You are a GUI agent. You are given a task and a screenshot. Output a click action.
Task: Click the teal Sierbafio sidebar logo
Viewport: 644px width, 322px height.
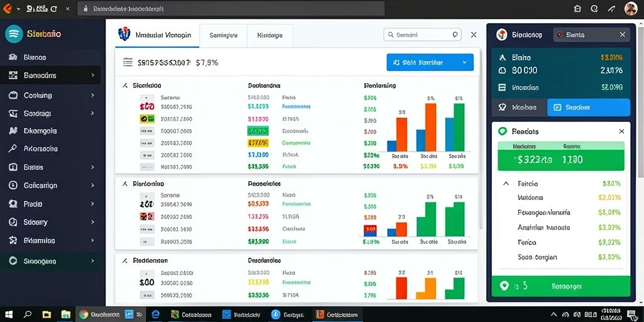(x=14, y=34)
